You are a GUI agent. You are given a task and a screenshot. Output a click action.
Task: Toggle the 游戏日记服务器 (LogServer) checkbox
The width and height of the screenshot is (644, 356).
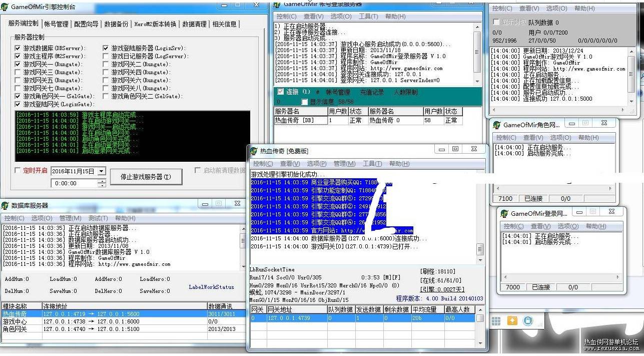(106, 57)
